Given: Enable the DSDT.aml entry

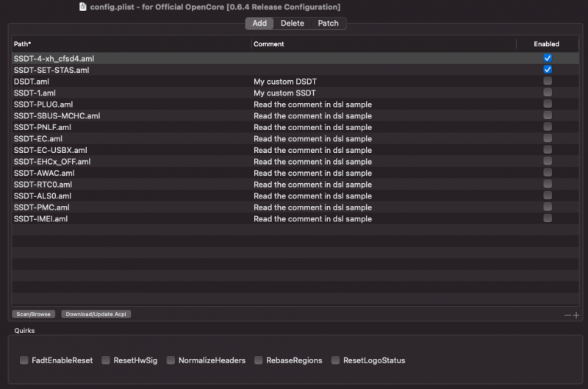Looking at the screenshot, I should click(x=548, y=82).
